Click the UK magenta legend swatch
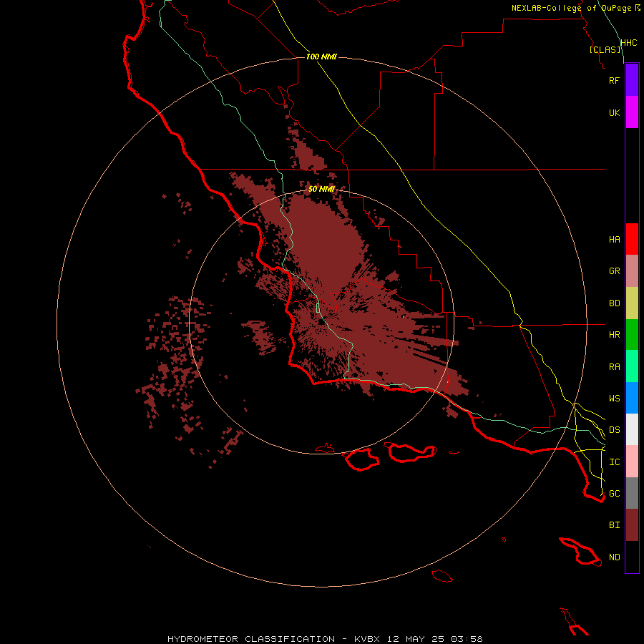This screenshot has height=644, width=644. (x=632, y=112)
